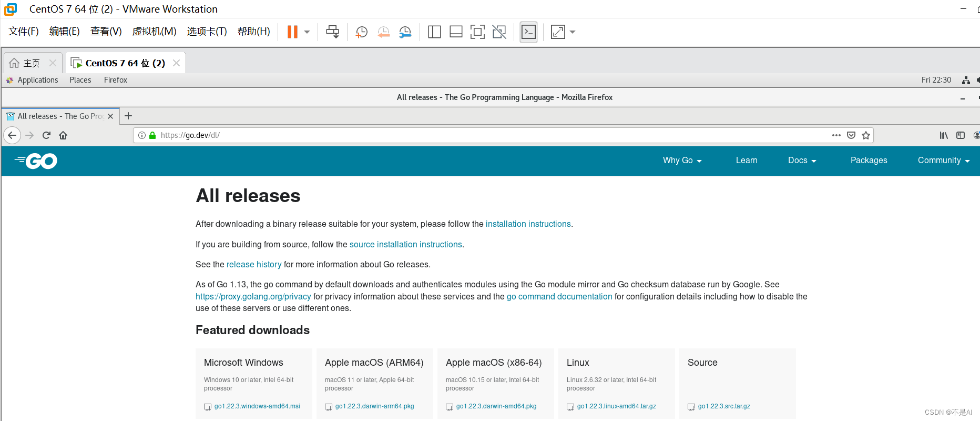Toggle Firefox sidebars icon

point(961,135)
